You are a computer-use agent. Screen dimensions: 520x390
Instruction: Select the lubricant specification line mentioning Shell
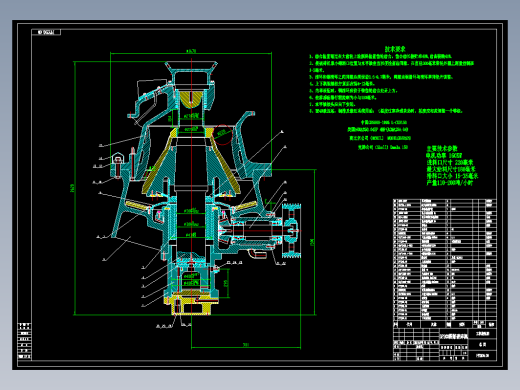pos(383,147)
